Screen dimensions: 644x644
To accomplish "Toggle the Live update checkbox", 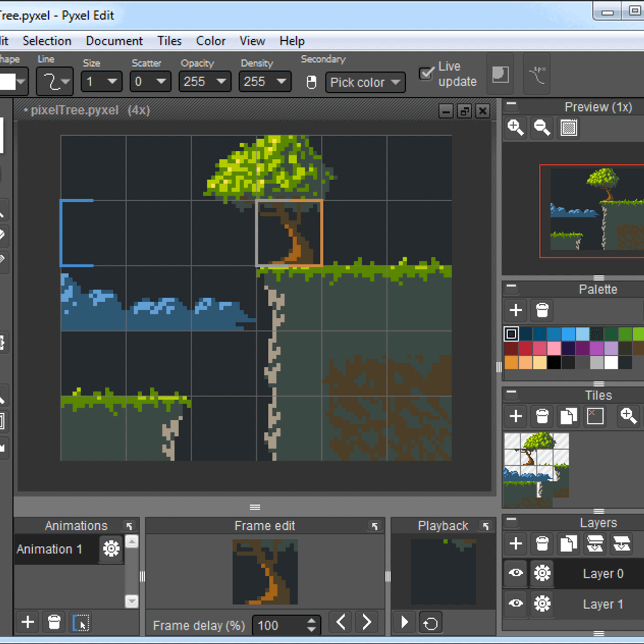I will click(x=427, y=73).
